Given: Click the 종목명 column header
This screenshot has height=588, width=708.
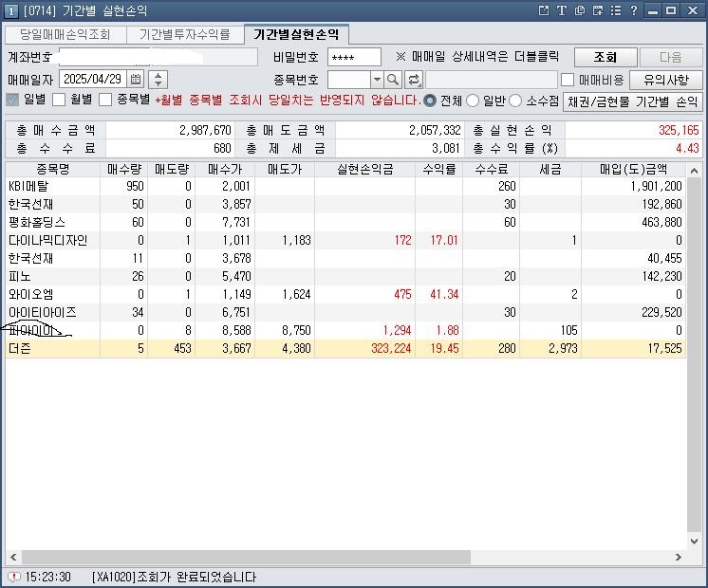Looking at the screenshot, I should 53,169.
